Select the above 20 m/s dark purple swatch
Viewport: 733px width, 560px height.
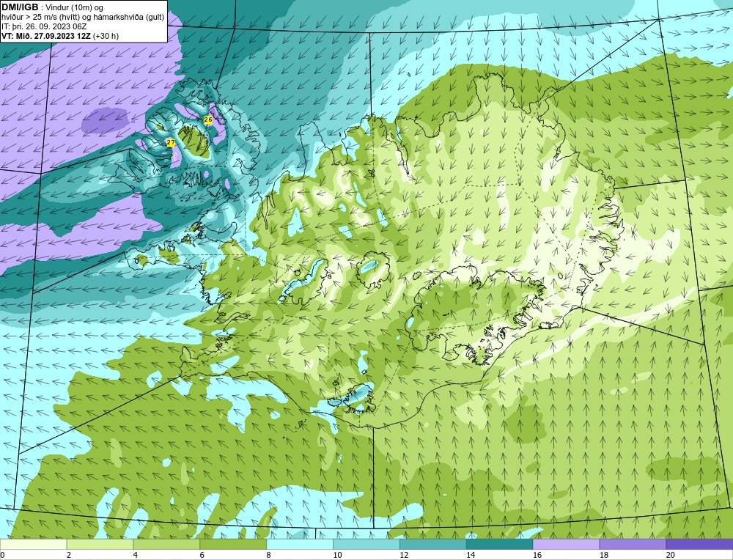699,544
